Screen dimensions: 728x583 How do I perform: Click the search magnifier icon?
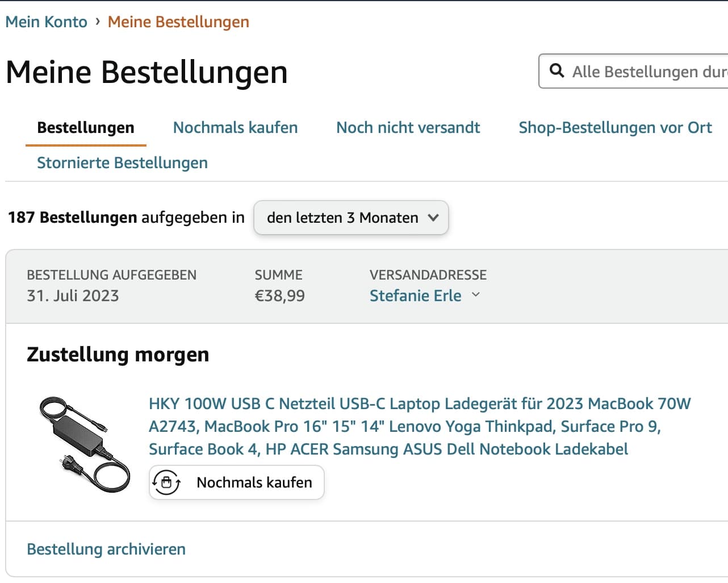(557, 71)
